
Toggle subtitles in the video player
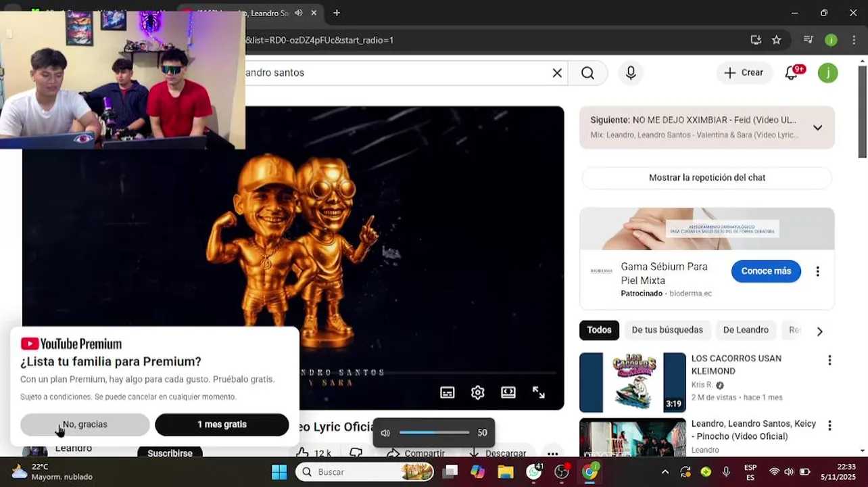[448, 392]
